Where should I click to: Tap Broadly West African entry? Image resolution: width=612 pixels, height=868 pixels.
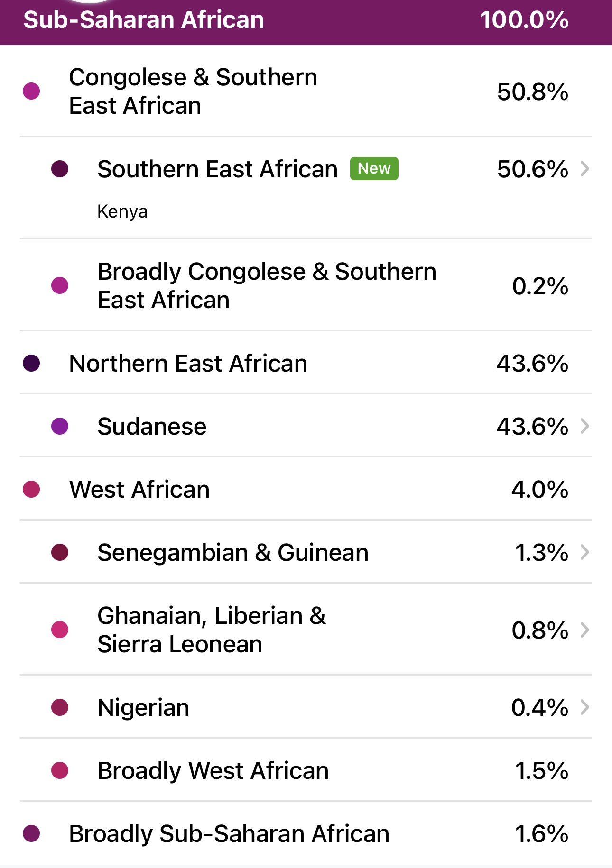(306, 770)
